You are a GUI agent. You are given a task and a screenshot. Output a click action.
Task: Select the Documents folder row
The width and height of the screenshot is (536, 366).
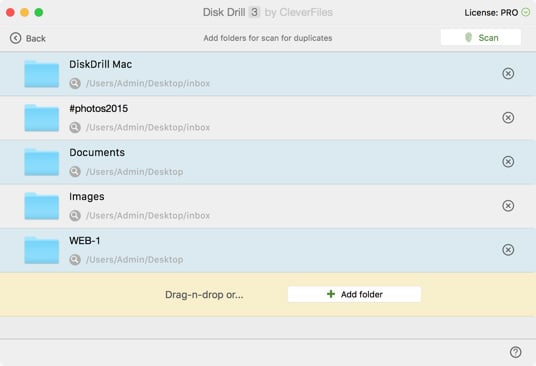coord(268,162)
